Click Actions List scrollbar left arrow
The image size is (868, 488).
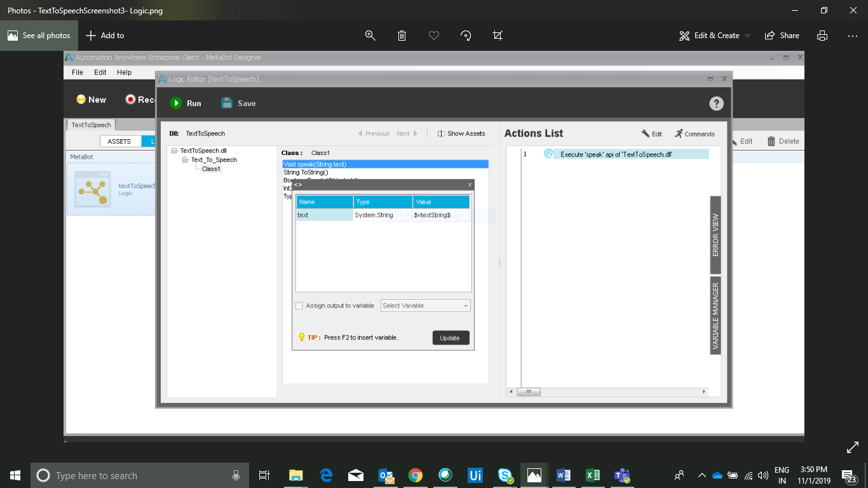coord(512,391)
